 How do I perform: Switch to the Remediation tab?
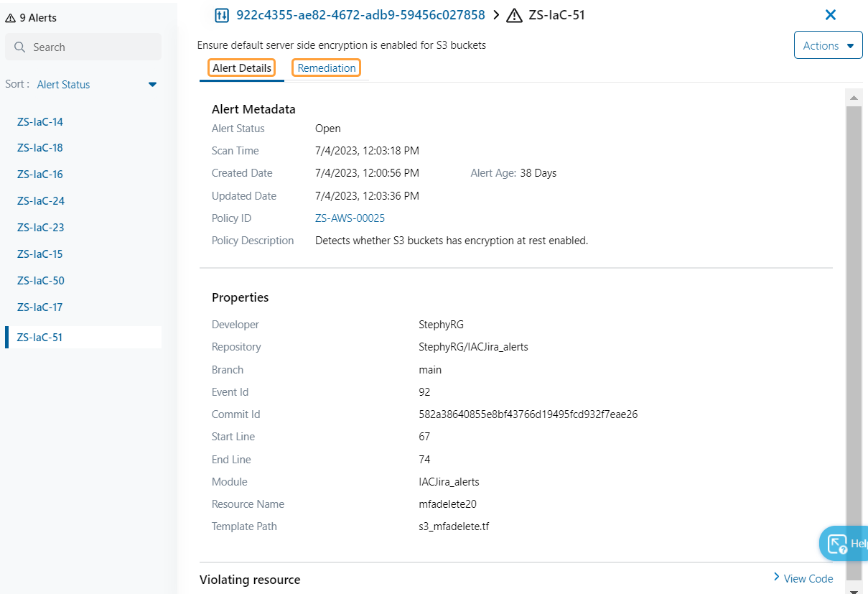(326, 68)
